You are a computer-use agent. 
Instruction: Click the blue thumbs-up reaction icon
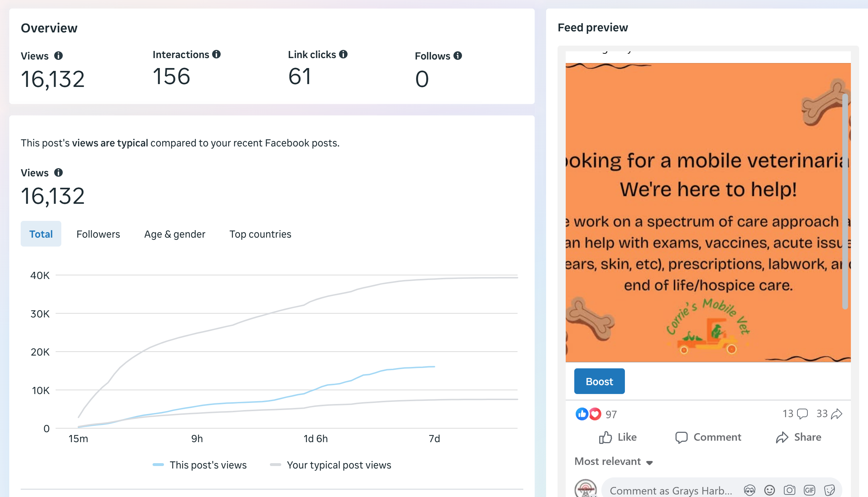point(582,414)
